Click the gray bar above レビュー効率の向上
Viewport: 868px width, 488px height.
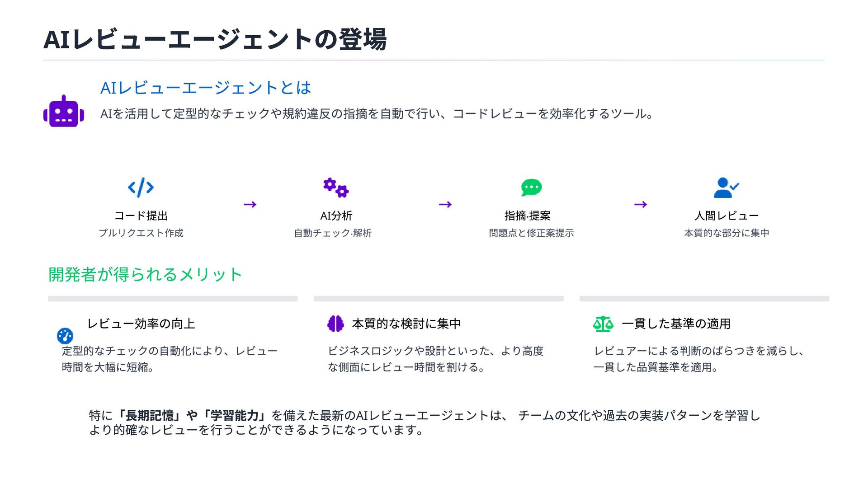click(x=173, y=299)
